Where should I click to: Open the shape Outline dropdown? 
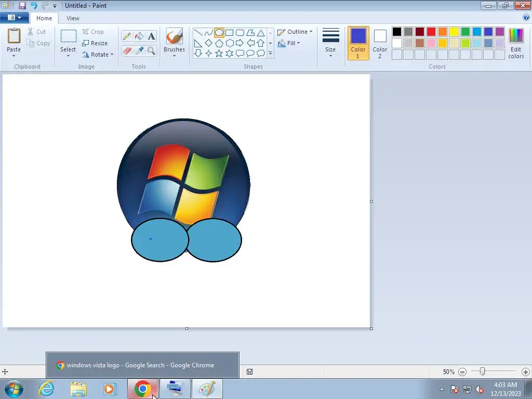click(x=295, y=32)
